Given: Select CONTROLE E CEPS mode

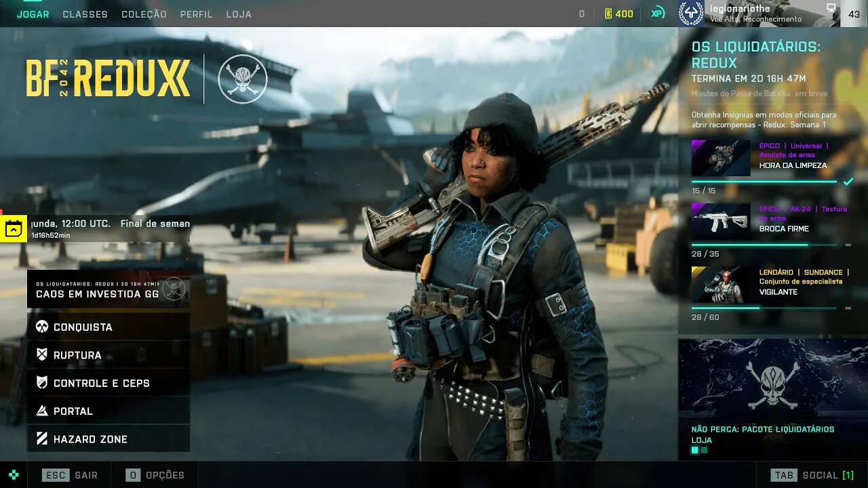Looking at the screenshot, I should (108, 383).
